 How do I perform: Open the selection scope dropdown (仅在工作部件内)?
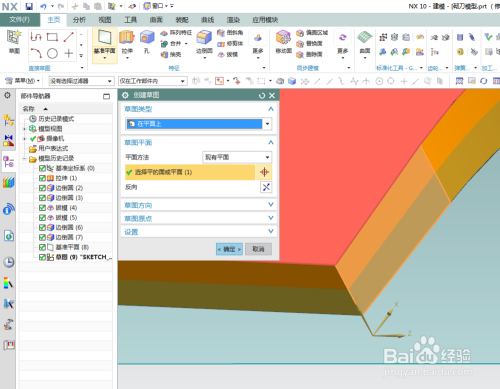tap(152, 81)
